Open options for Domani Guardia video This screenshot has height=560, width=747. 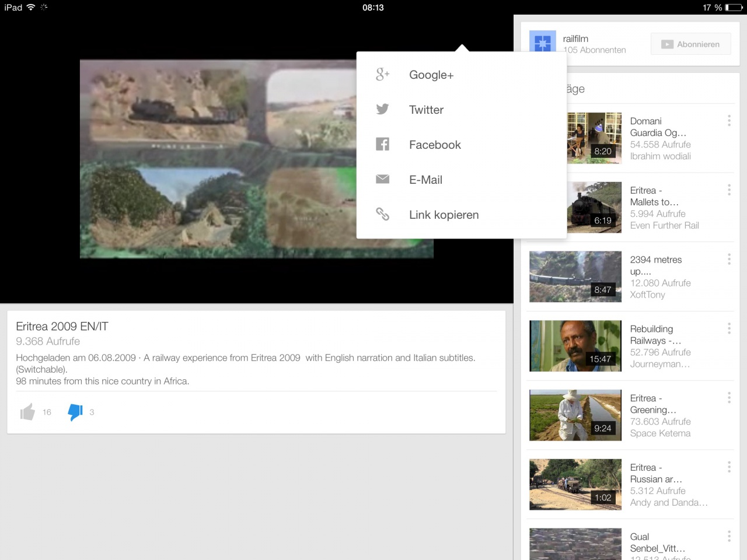(729, 121)
